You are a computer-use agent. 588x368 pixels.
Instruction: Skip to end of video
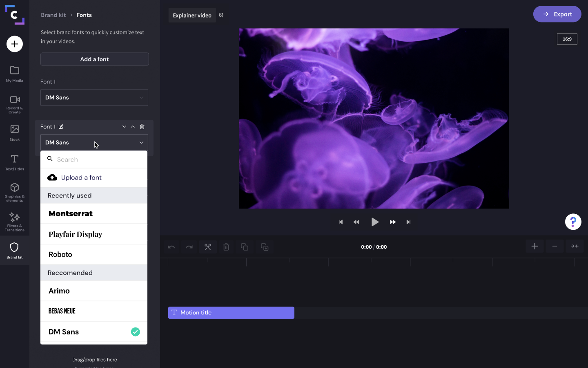[408, 222]
